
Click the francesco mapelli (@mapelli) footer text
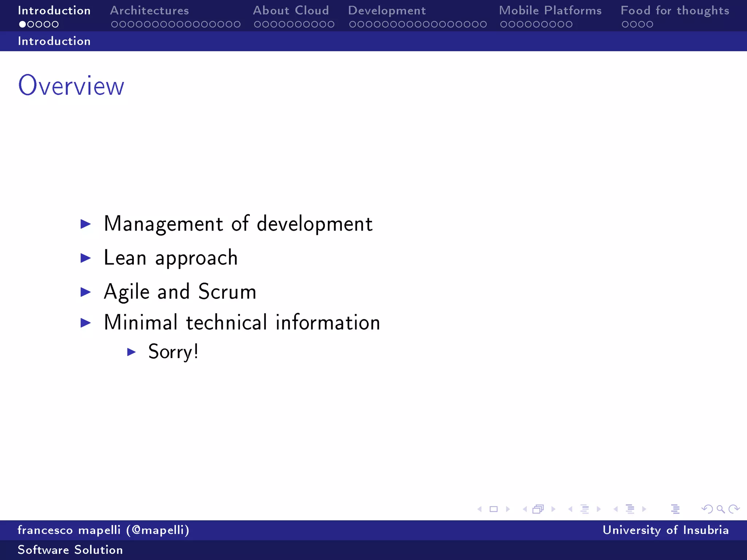point(104,530)
